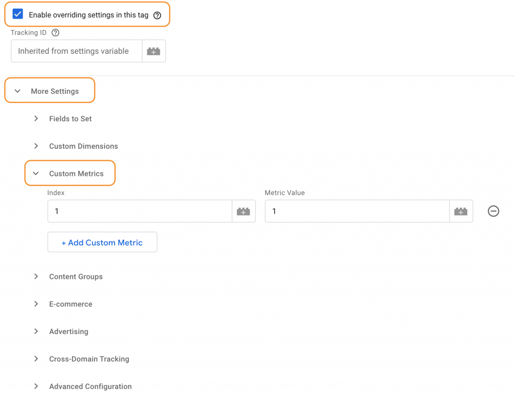
Task: Insert variable into Metric Value field
Action: pyautogui.click(x=461, y=211)
